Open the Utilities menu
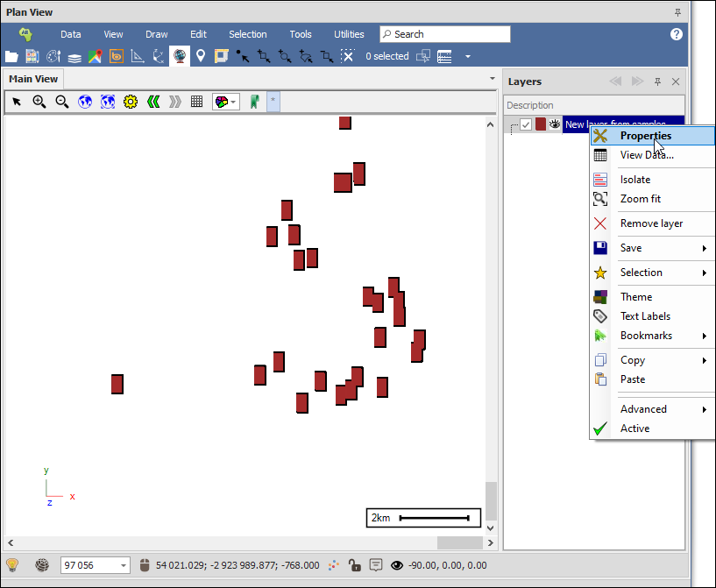 click(x=349, y=34)
